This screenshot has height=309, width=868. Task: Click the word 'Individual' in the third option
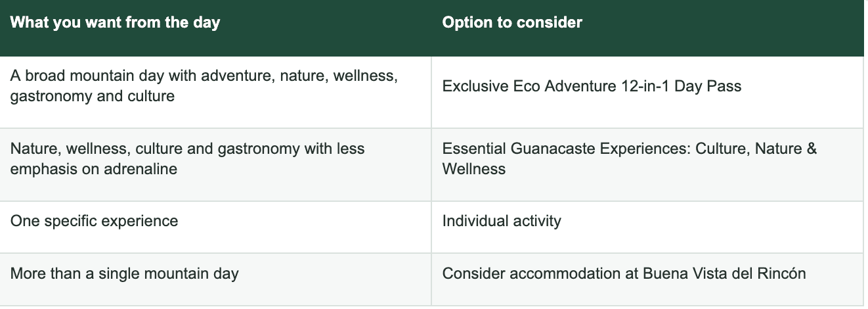click(474, 221)
